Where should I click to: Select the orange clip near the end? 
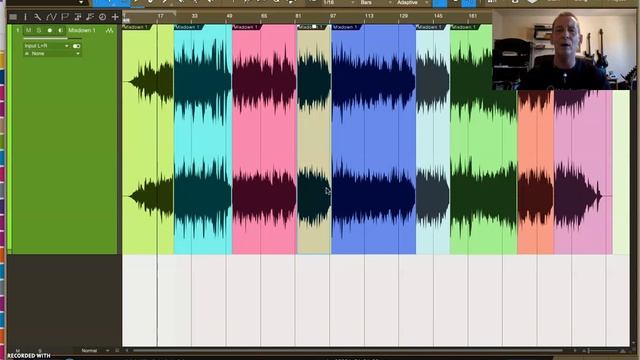click(535, 171)
